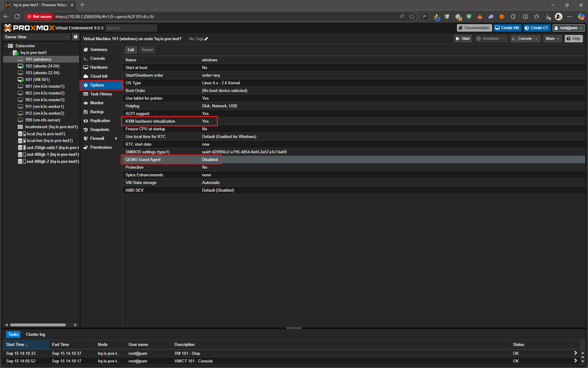
Task: Select VM 102 (ubuntu-24.04)
Action: (42, 66)
